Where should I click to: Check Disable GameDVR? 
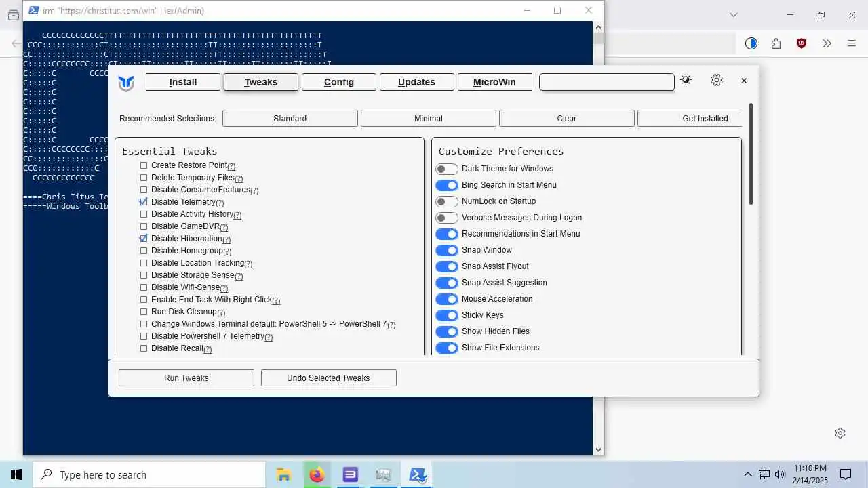tap(144, 226)
